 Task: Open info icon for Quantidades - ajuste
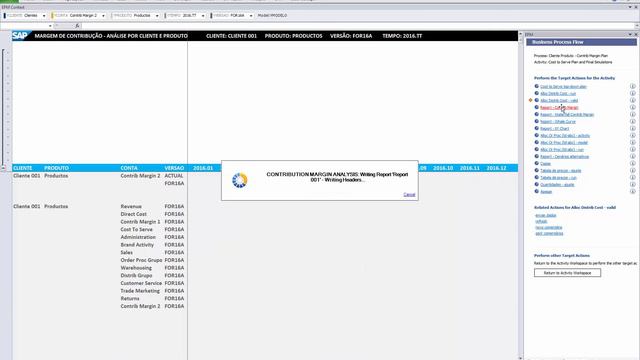[x=632, y=184]
